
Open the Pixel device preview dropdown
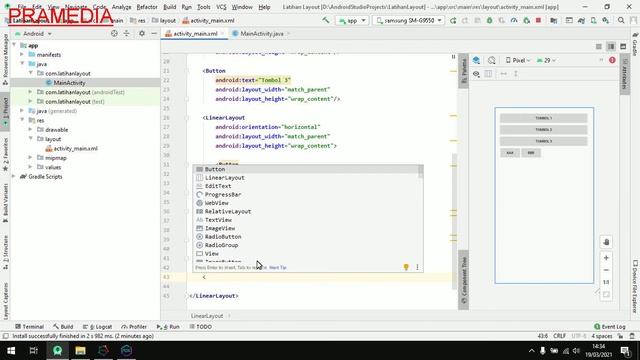click(518, 60)
